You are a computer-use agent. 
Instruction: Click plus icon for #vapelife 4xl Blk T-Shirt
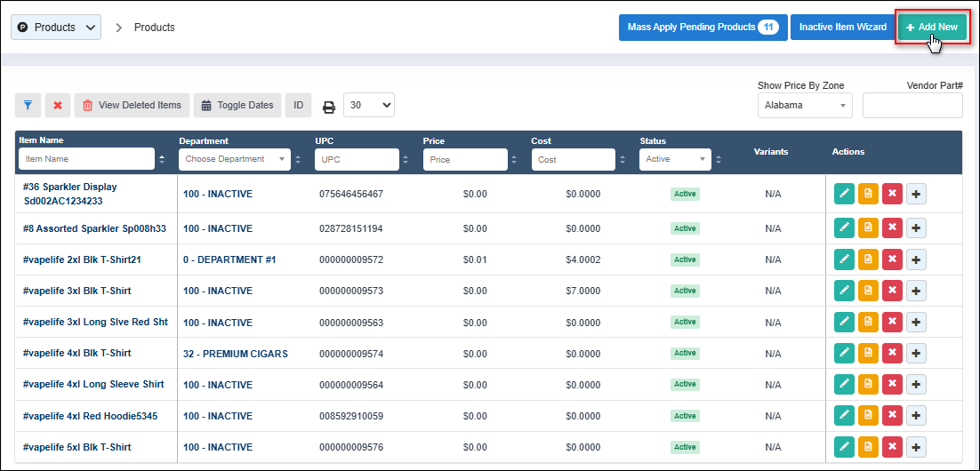(916, 353)
